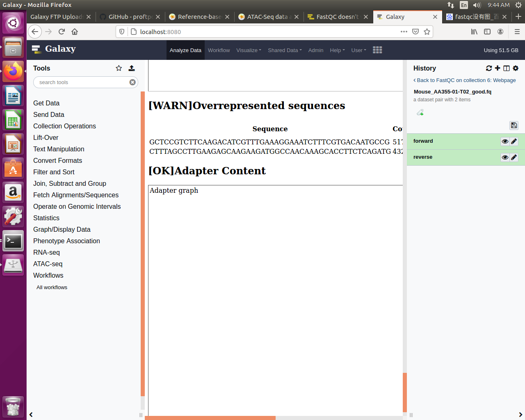Expand the Shared Data menu
The width and height of the screenshot is (525, 420).
point(285,50)
